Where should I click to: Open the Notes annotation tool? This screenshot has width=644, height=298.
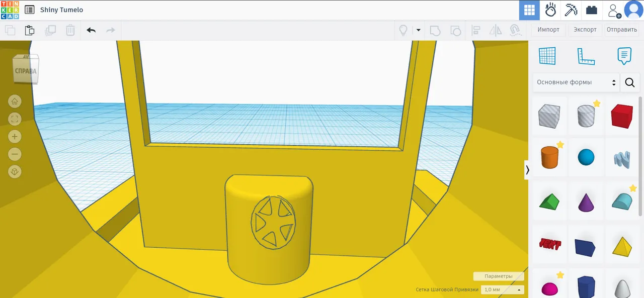coord(624,56)
